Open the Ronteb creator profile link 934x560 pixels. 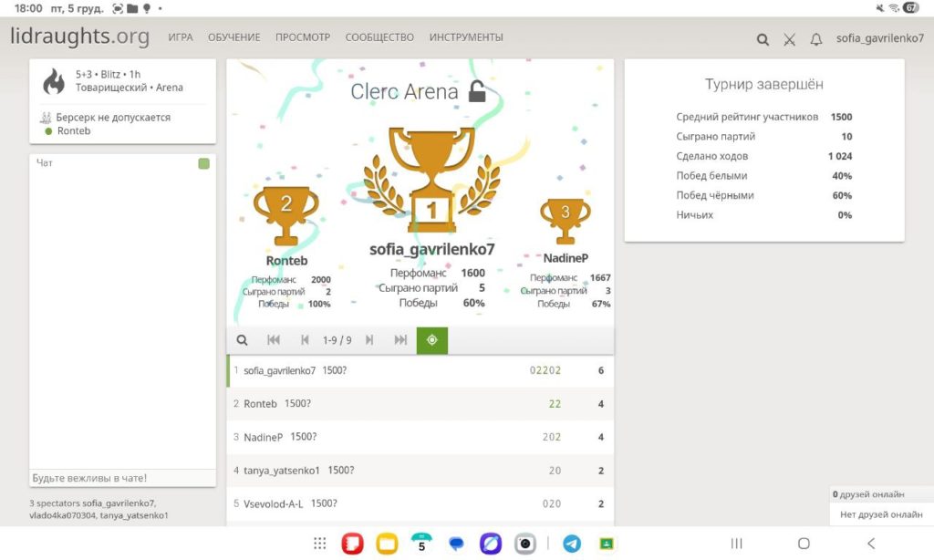coord(74,131)
